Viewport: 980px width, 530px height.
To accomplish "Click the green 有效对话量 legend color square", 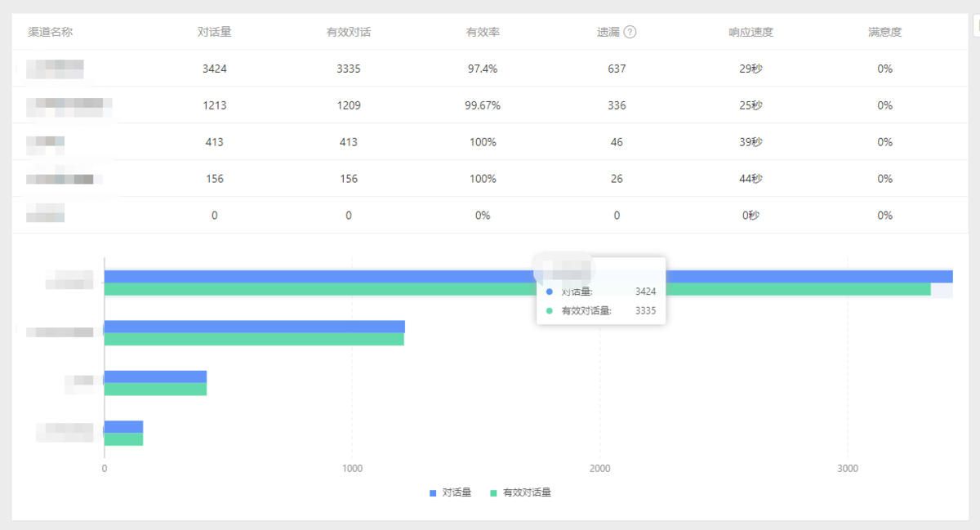I will 493,493.
